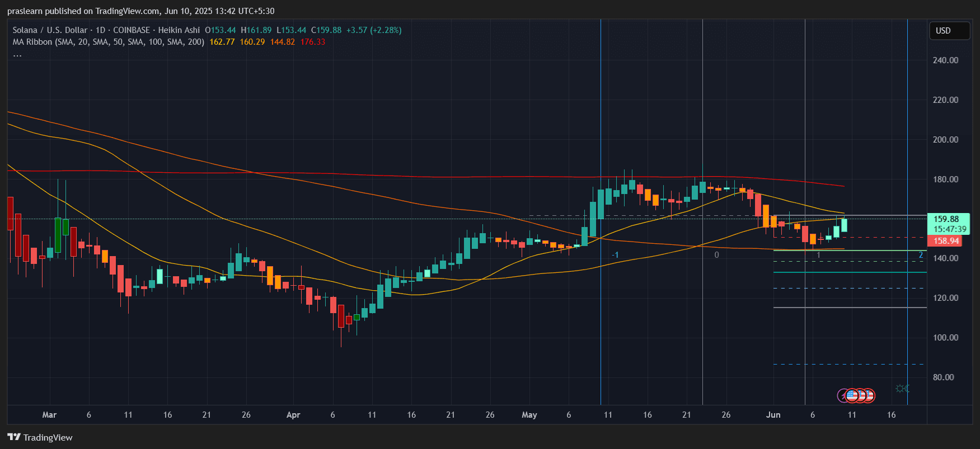Image resolution: width=980 pixels, height=449 pixels.
Task: Click the Jun label on time axis
Action: (773, 415)
